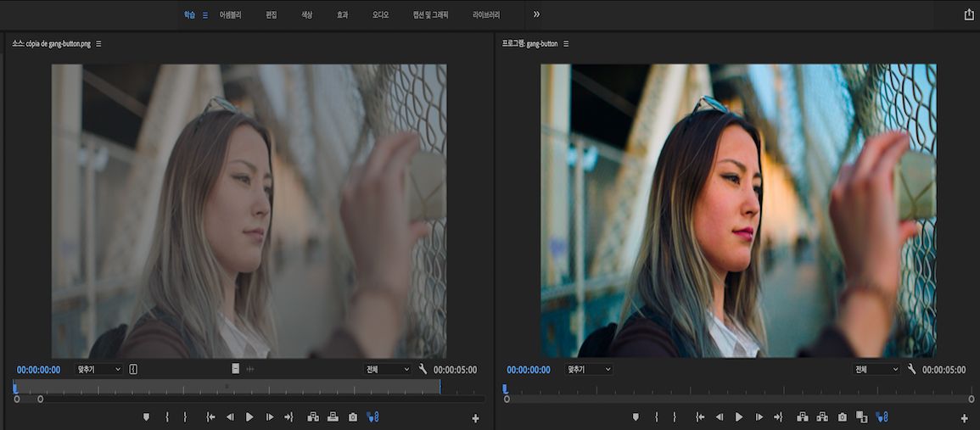Open the Source monitor wrench settings
The height and width of the screenshot is (430, 980).
[423, 369]
